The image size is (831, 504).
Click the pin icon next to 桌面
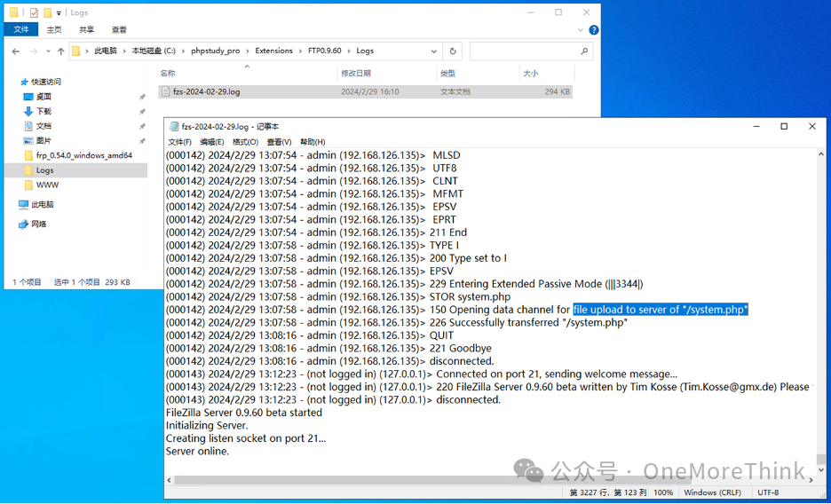(x=142, y=97)
